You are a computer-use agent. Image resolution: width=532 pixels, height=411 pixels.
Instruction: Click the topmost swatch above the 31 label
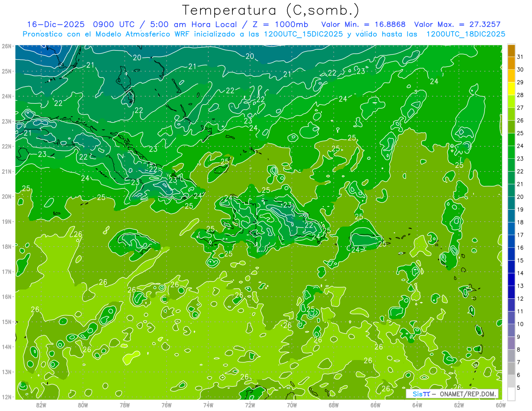pos(511,51)
